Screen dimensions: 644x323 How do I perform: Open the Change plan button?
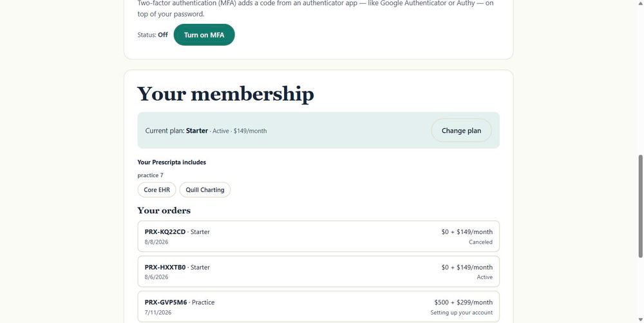coord(461,131)
